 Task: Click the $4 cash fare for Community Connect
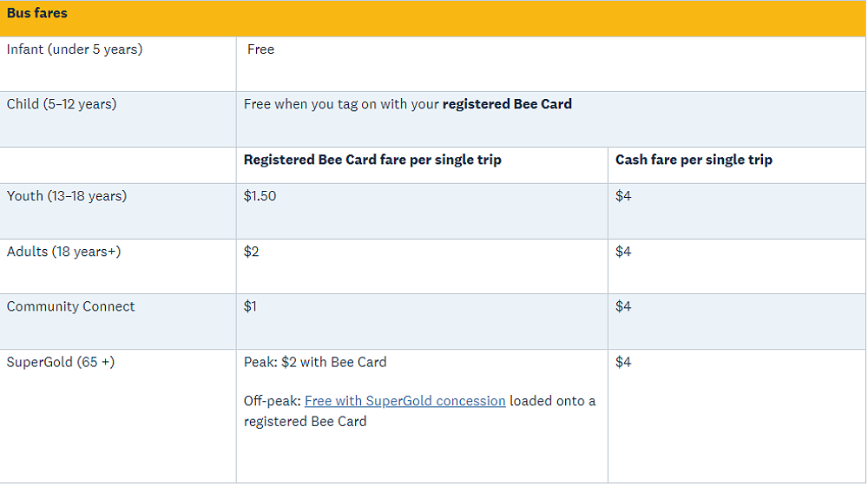coord(623,306)
